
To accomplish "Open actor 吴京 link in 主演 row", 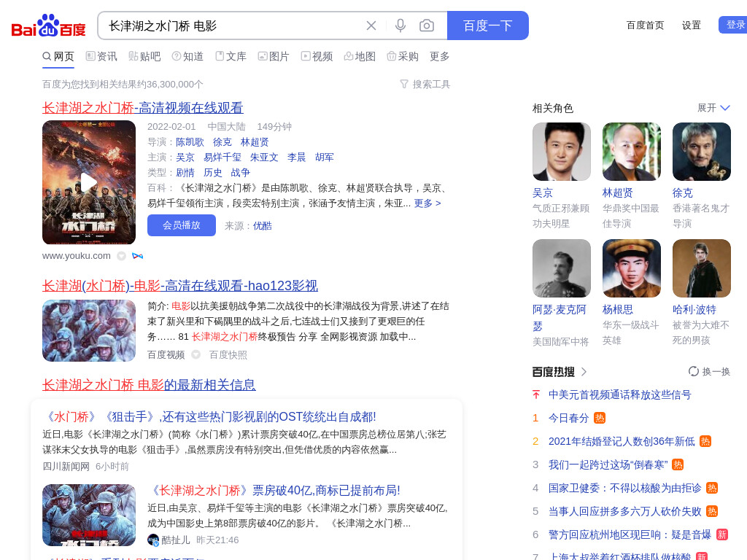I will [x=185, y=157].
